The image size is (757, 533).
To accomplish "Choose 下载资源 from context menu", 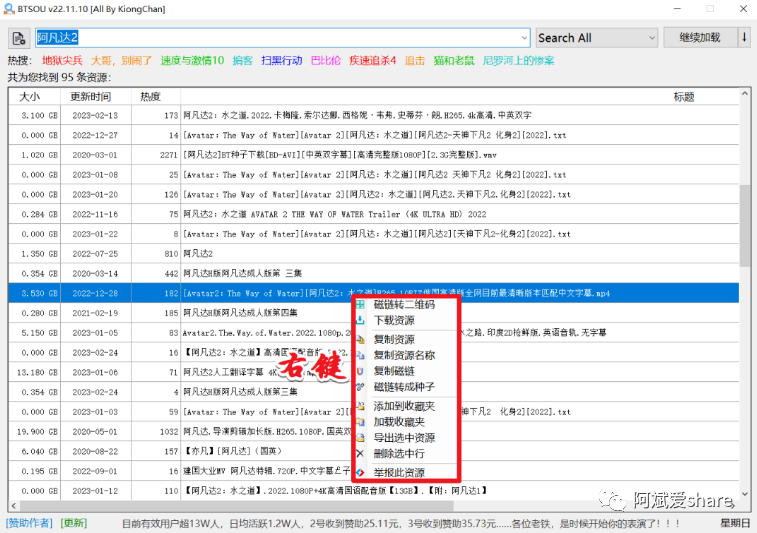I will [406, 321].
